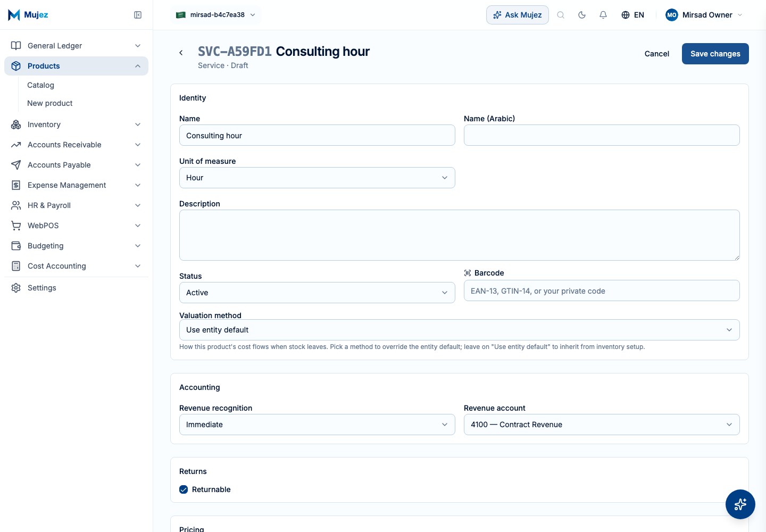Image resolution: width=766 pixels, height=532 pixels.
Task: Collapse the sidebar panel icon
Action: tap(138, 15)
